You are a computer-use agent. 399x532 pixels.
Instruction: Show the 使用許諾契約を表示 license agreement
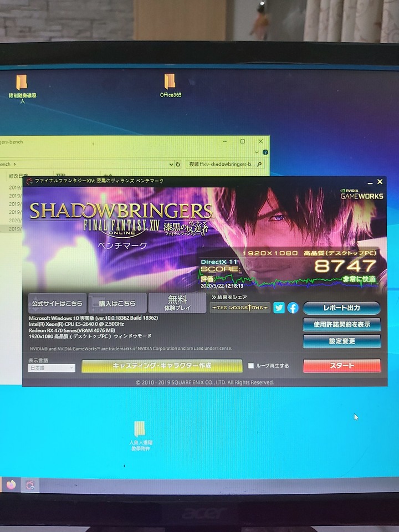click(342, 324)
